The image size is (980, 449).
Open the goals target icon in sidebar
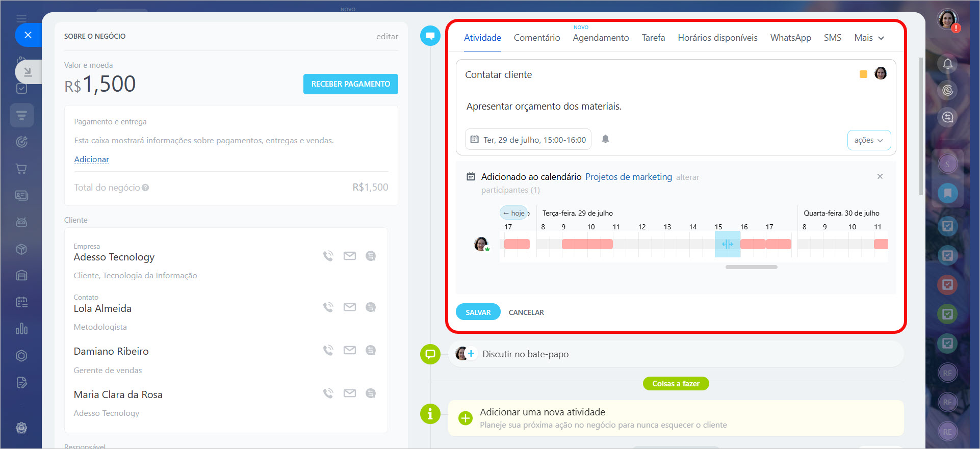21,142
